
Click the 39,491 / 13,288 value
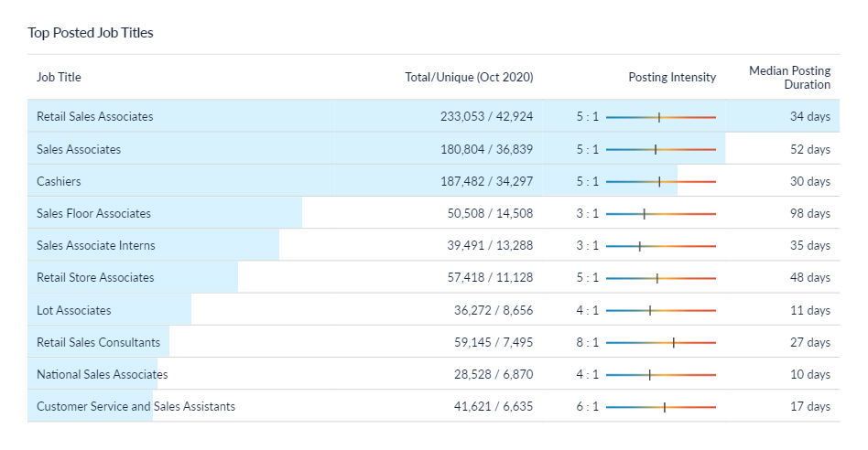[490, 245]
